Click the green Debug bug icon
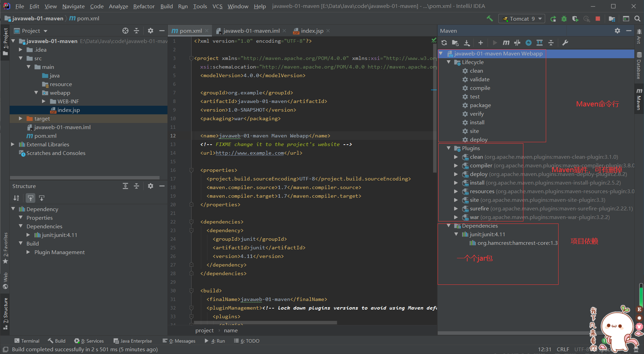The height and width of the screenshot is (354, 644). coord(564,19)
